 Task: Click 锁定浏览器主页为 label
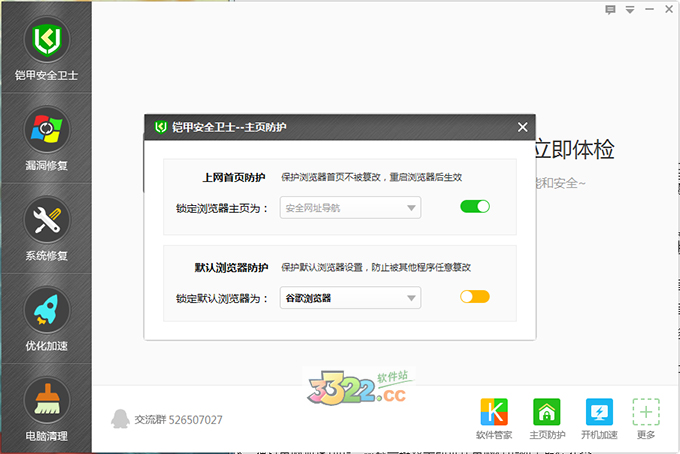pos(222,209)
